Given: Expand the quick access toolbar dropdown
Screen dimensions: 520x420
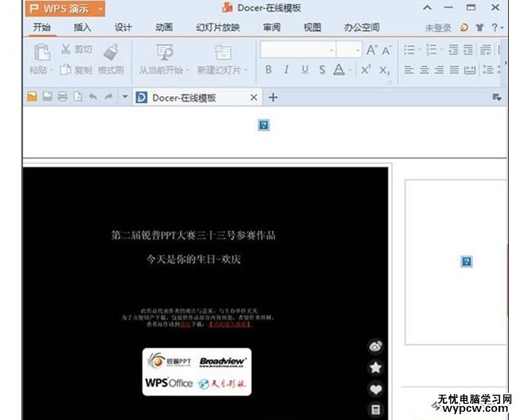Looking at the screenshot, I should 125,97.
